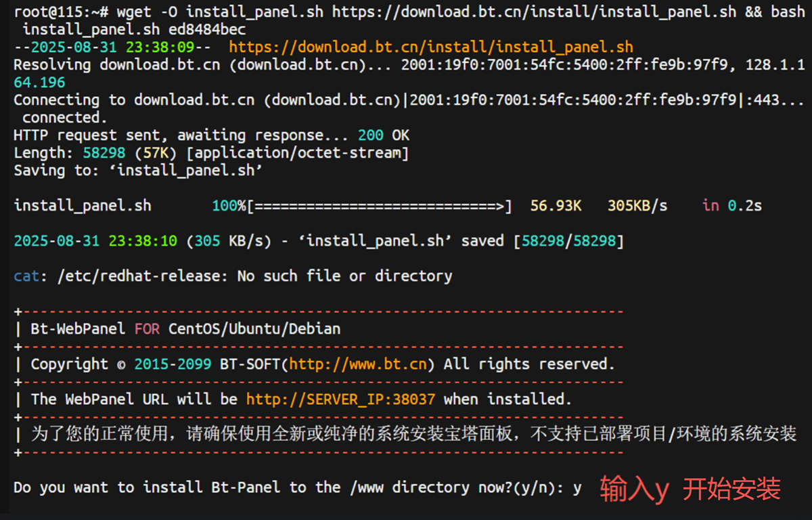Open the http://www.bt.cn copyright link
The width and height of the screenshot is (812, 520).
point(358,364)
